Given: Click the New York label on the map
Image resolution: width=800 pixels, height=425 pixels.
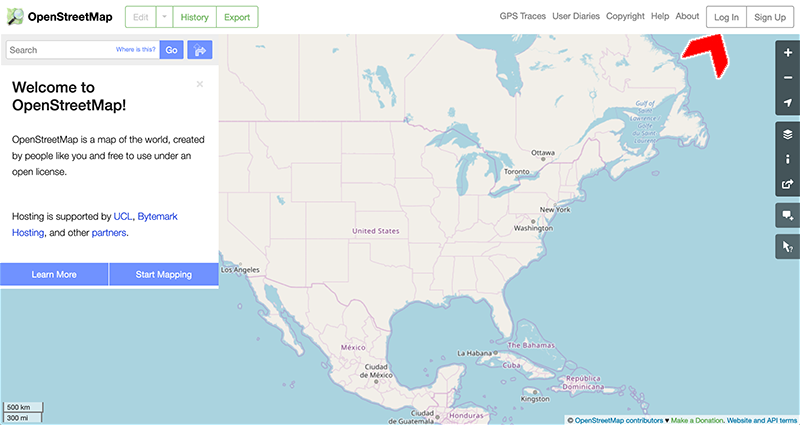Looking at the screenshot, I should 555,210.
